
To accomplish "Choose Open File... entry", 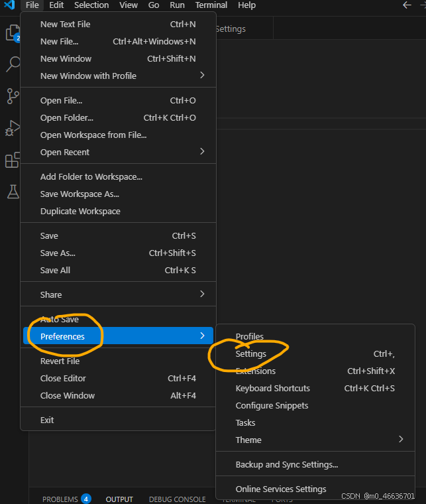I will [x=118, y=101].
